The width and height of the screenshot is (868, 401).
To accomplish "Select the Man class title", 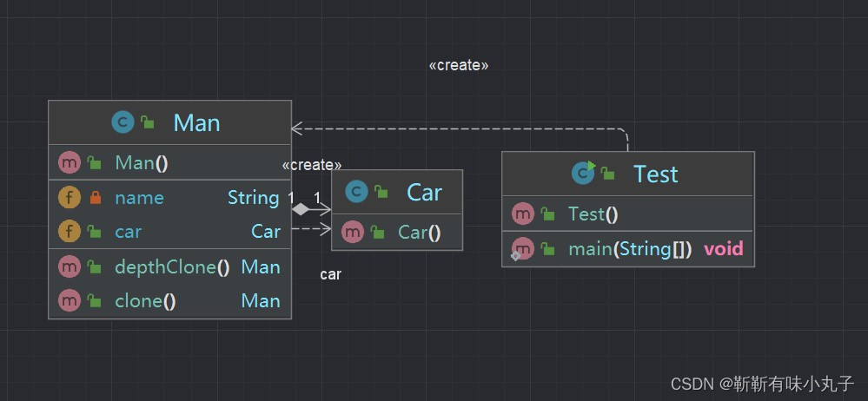I will pos(197,122).
